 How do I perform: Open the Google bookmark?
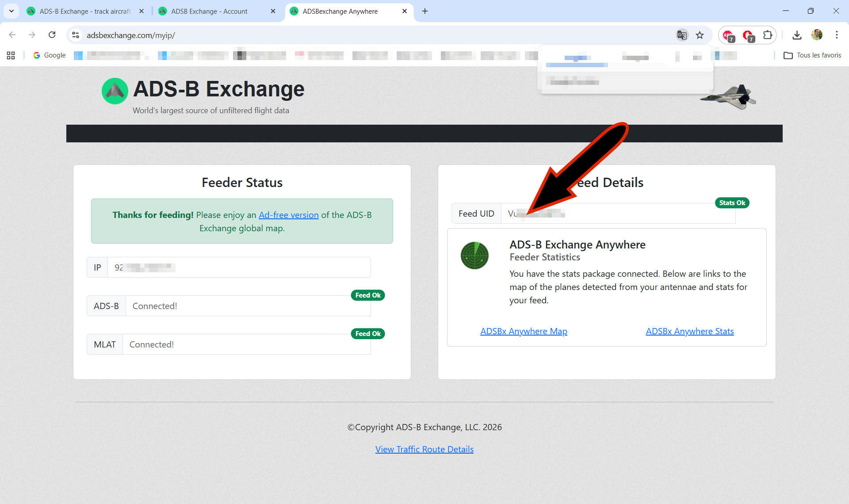(x=49, y=55)
